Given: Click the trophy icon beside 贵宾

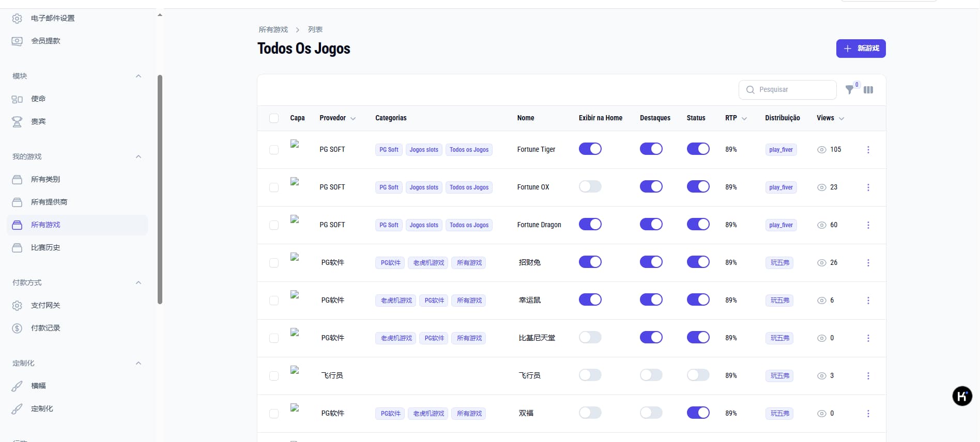Looking at the screenshot, I should [x=17, y=122].
